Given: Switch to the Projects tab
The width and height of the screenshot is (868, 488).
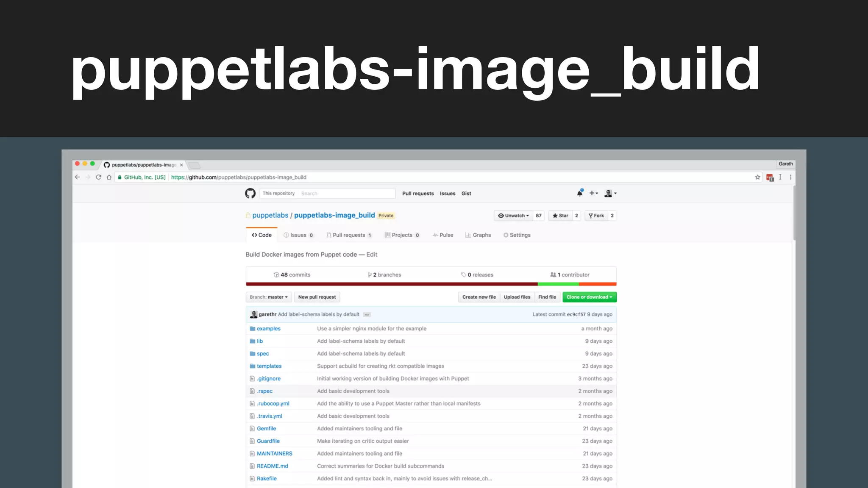Looking at the screenshot, I should tap(402, 235).
